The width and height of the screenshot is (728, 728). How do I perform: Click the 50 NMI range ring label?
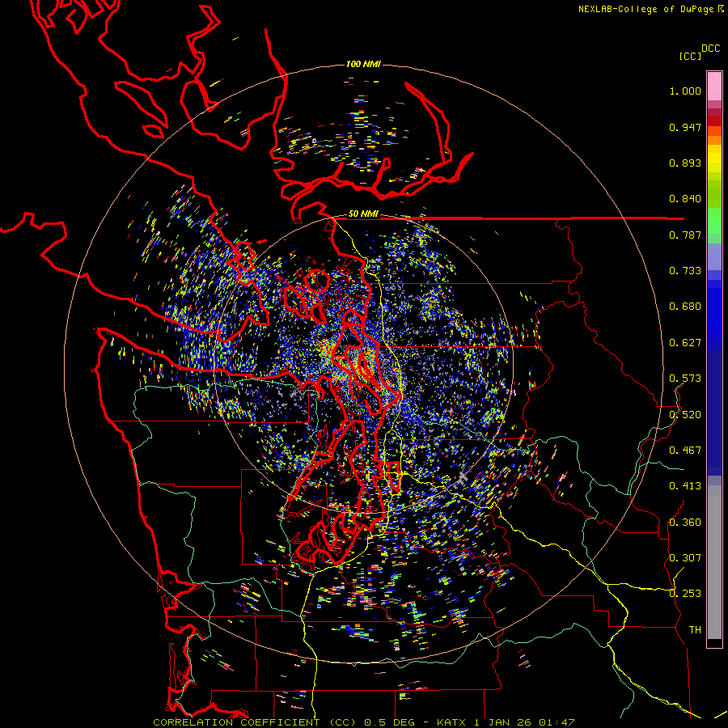(x=363, y=214)
